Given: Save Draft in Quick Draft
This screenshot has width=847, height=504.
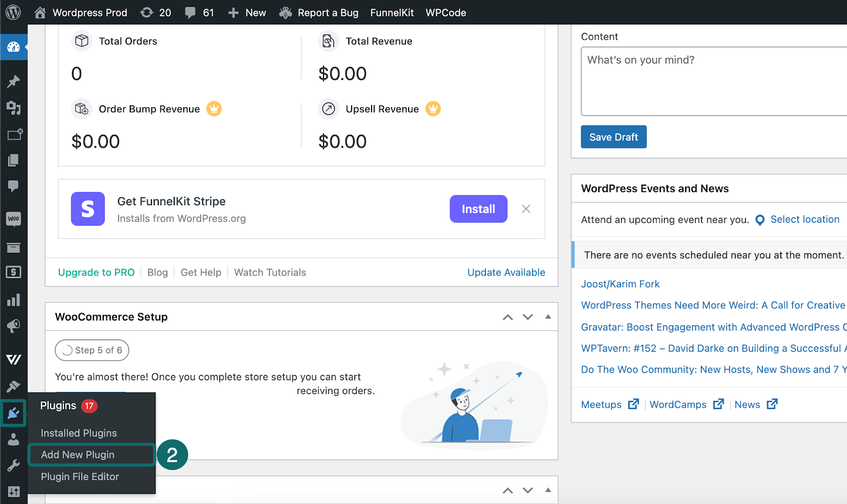Looking at the screenshot, I should click(614, 137).
